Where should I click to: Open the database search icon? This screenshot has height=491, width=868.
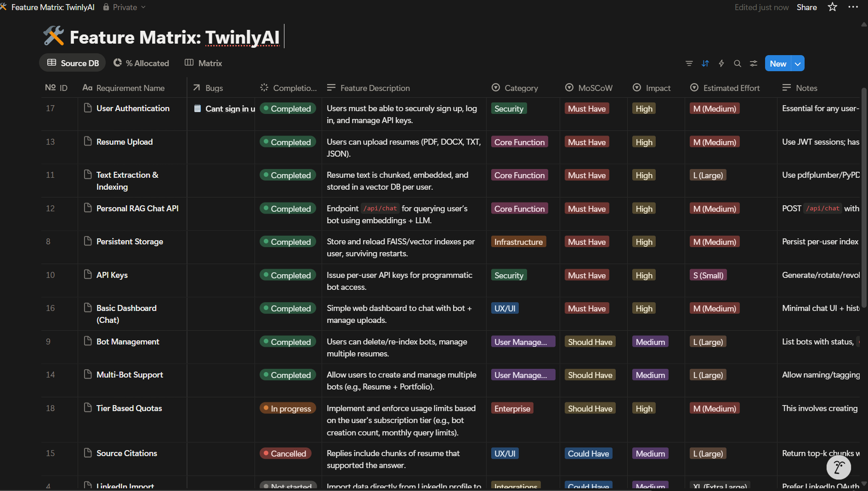[738, 63]
